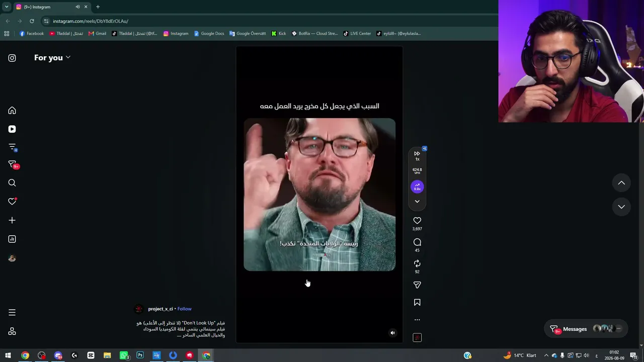644x362 pixels.
Task: Reload the page in Chrome
Action: click(32, 21)
